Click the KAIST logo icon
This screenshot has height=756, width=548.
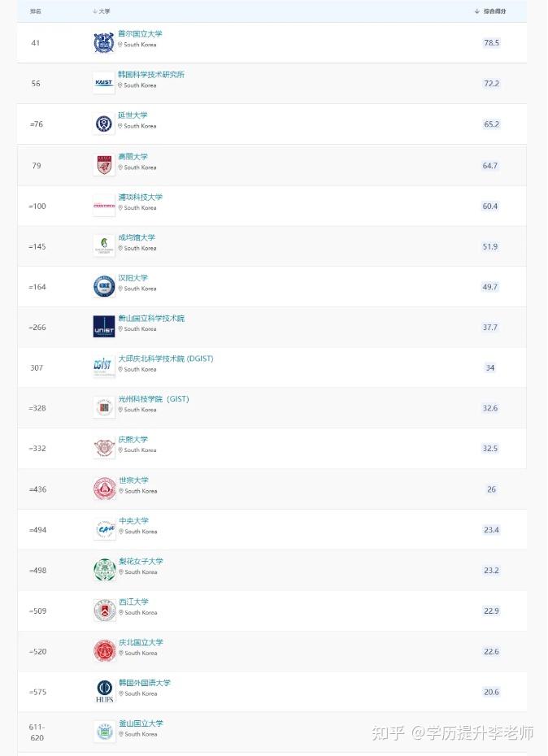pos(104,83)
